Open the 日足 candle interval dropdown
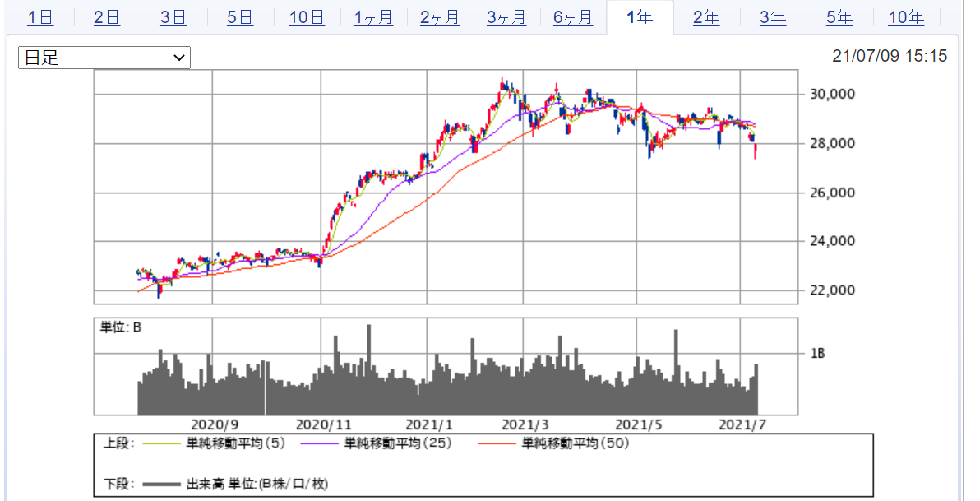The image size is (980, 501). tap(104, 58)
